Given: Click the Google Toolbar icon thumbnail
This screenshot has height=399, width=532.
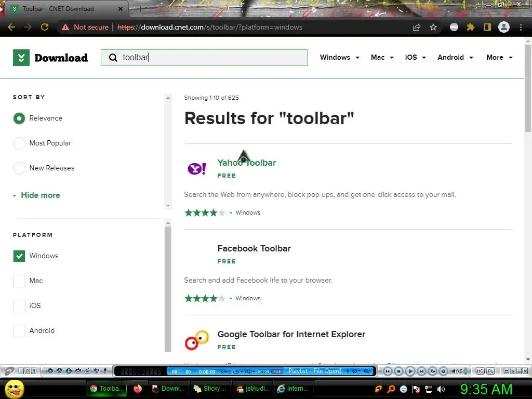Looking at the screenshot, I should tap(197, 340).
